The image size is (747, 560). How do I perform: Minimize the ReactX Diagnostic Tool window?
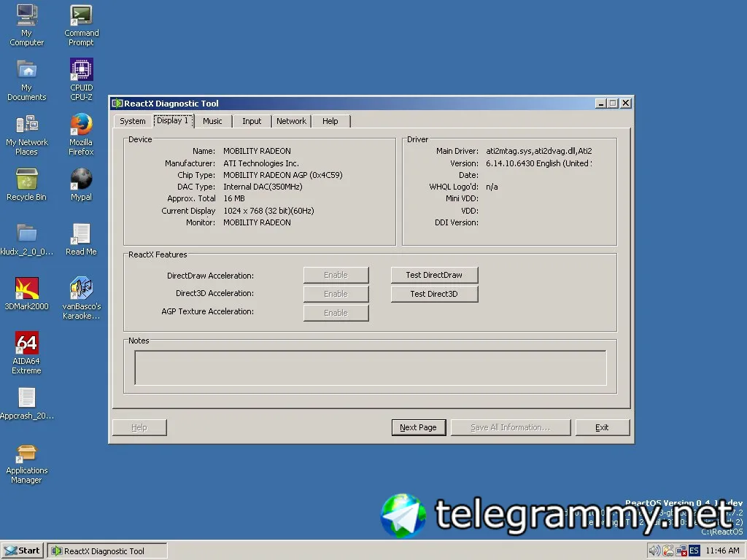click(601, 104)
